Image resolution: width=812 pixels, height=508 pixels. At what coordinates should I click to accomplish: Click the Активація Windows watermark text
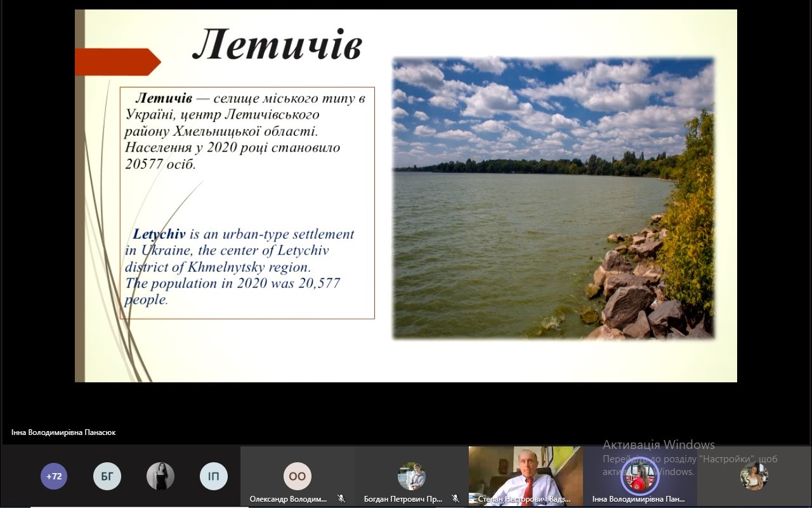(658, 444)
